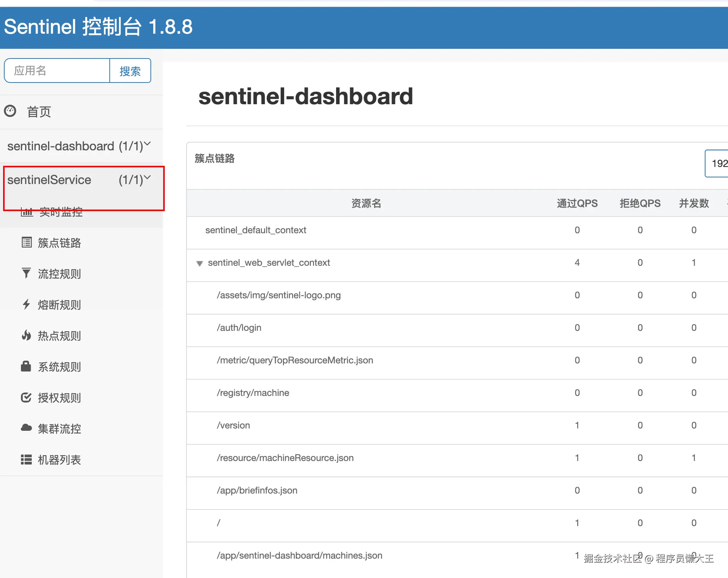This screenshot has width=728, height=578.
Task: Select the /resource/machineResource.json resource
Action: click(285, 458)
